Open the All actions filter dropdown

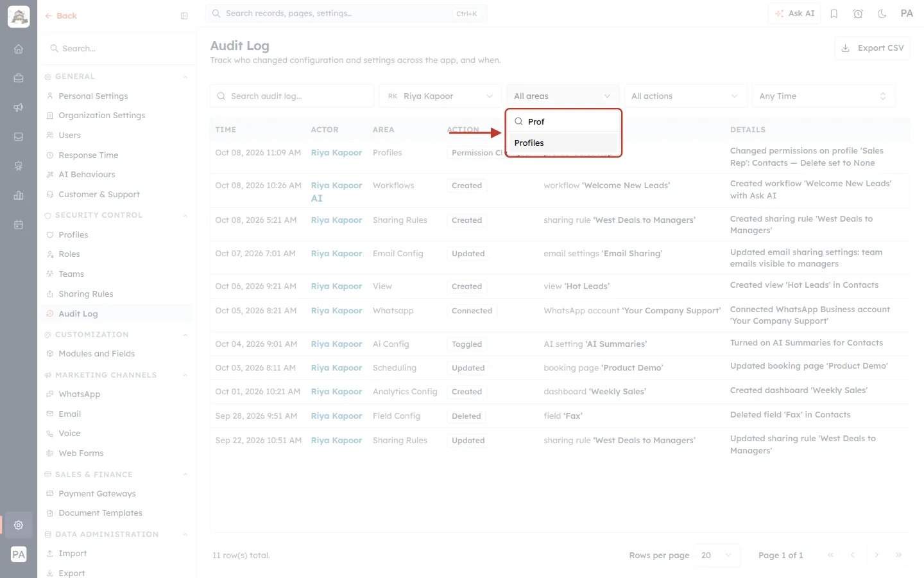(x=685, y=96)
